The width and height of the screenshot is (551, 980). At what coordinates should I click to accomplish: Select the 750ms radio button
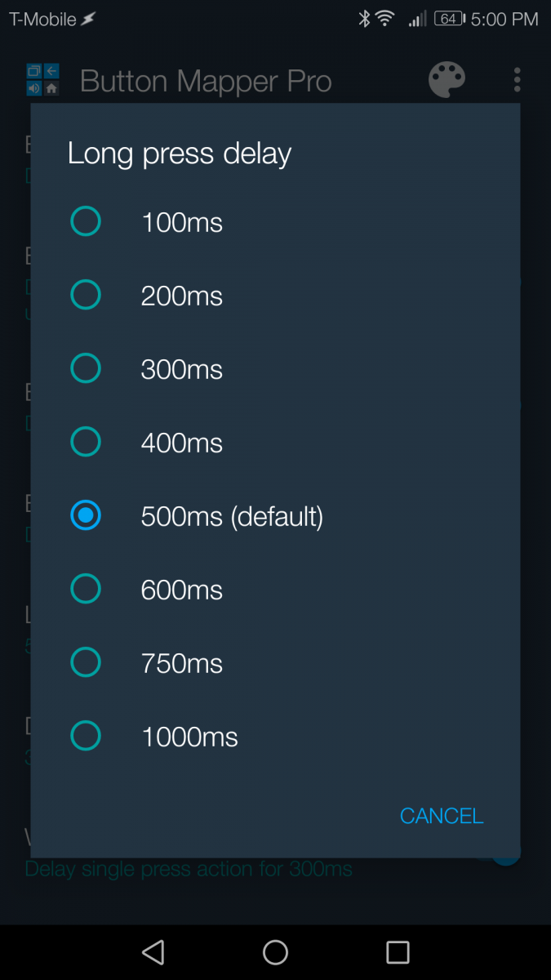(86, 662)
